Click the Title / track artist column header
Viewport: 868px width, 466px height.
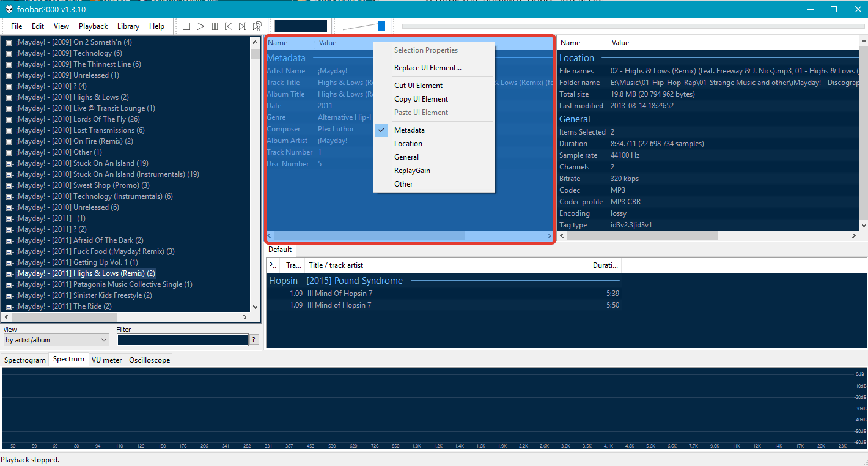tap(446, 265)
